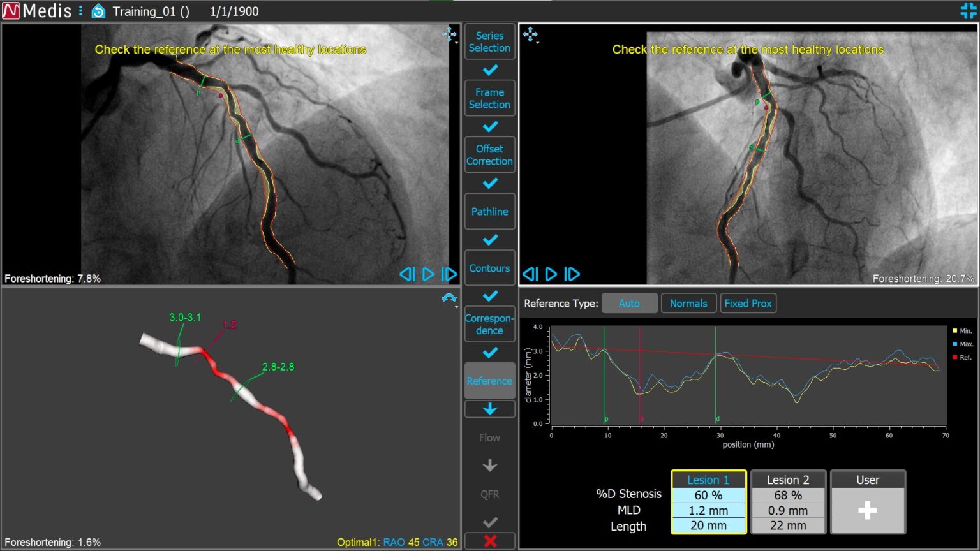
Task: Play the left angiogram sequence
Action: tap(428, 274)
